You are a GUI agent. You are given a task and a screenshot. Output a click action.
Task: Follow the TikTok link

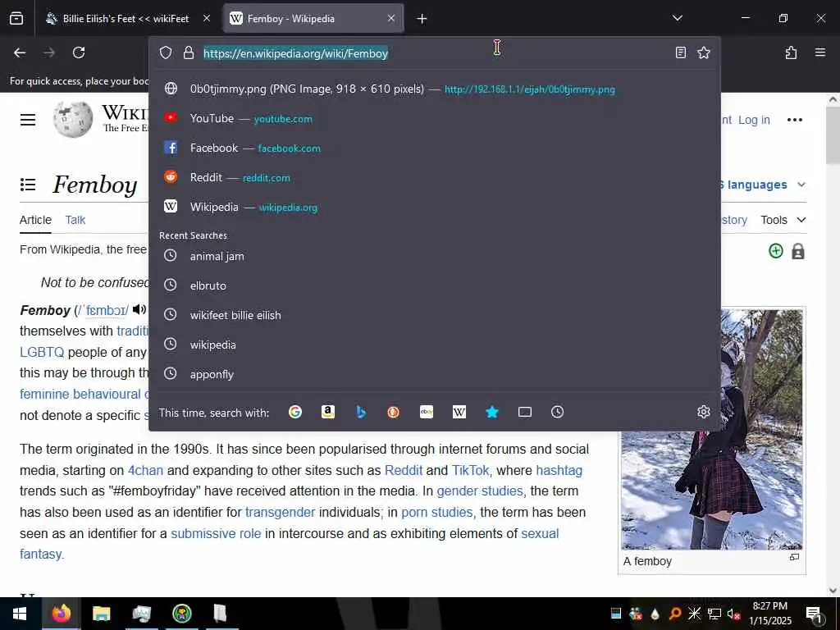(470, 470)
